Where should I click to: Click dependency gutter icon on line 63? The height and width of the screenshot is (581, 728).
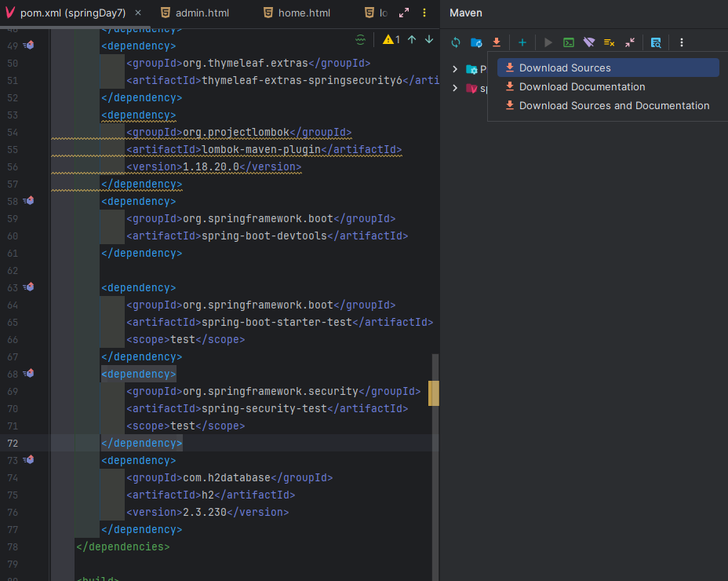28,287
